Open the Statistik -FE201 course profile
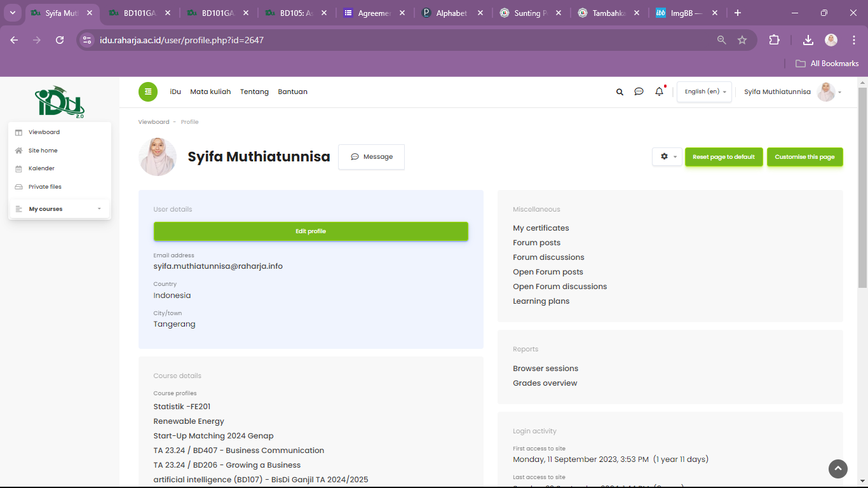This screenshot has width=868, height=488. [x=182, y=407]
